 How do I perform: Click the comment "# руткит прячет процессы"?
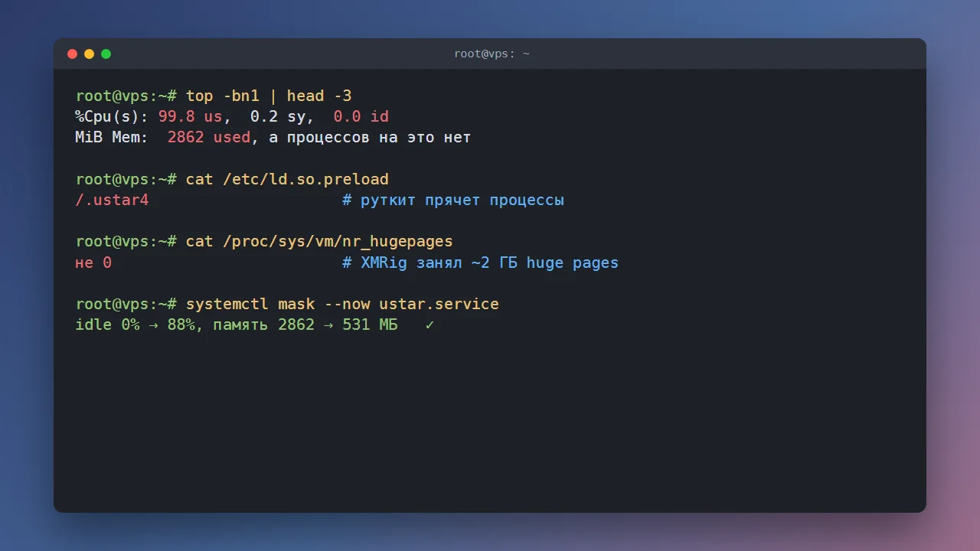coord(453,200)
